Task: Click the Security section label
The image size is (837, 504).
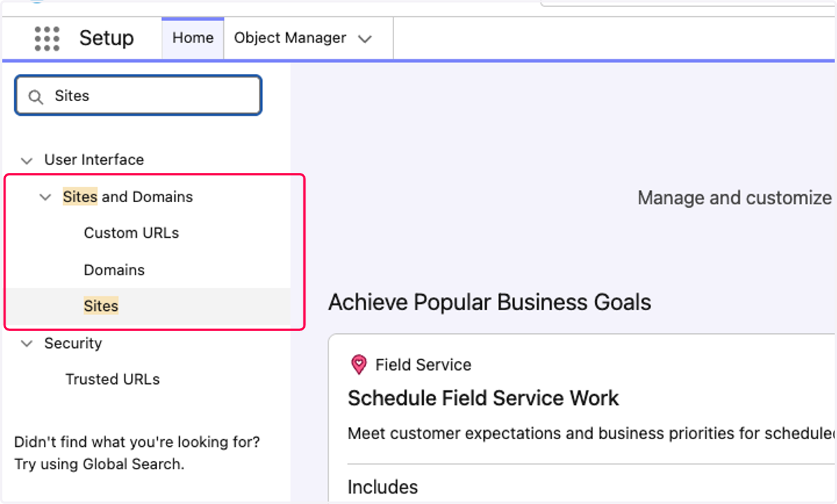Action: coord(73,343)
